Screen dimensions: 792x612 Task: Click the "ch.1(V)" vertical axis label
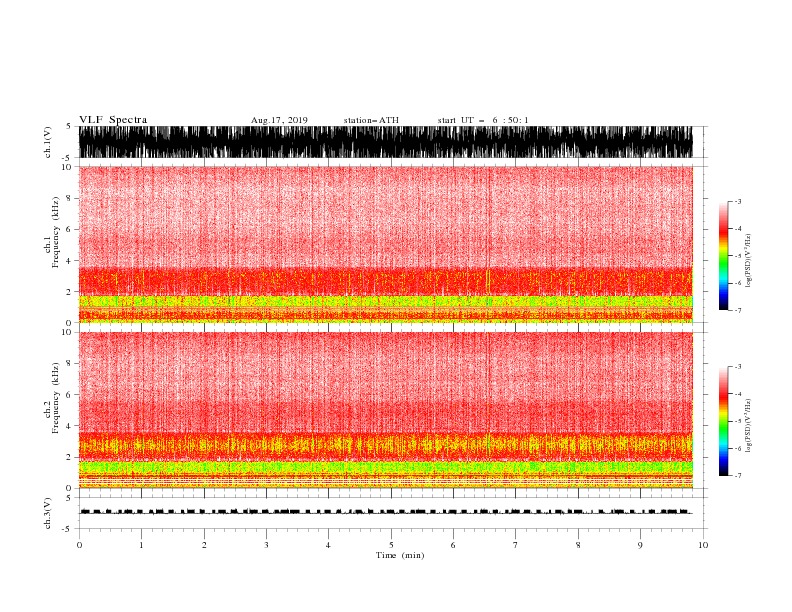48,142
